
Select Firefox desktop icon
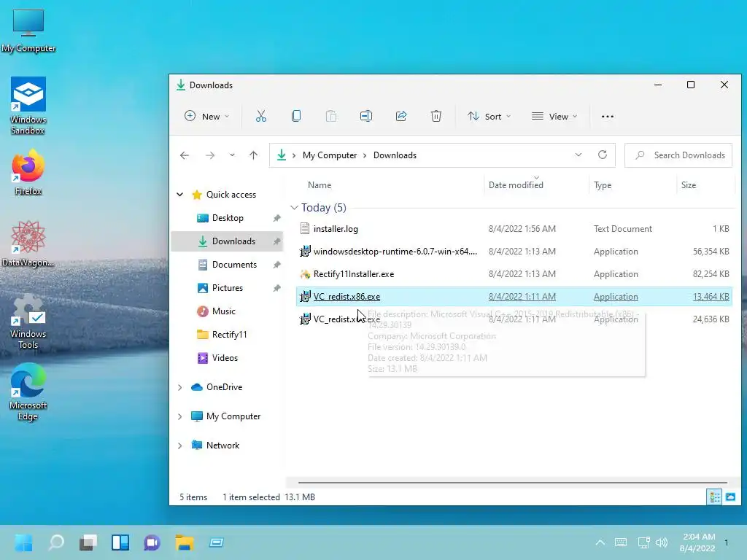(28, 171)
